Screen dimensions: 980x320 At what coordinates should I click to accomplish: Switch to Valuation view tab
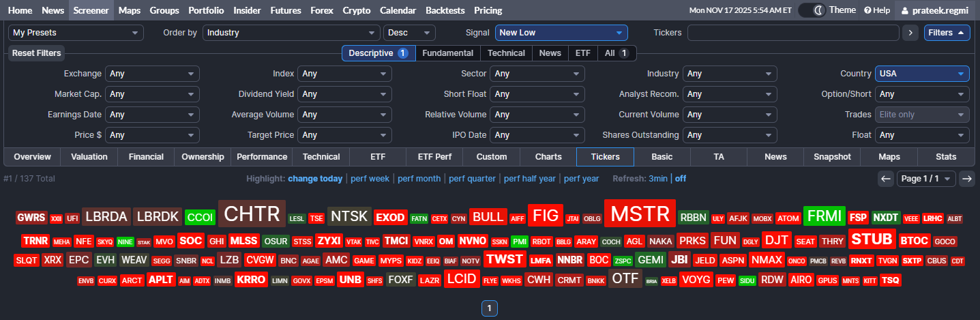click(x=89, y=157)
